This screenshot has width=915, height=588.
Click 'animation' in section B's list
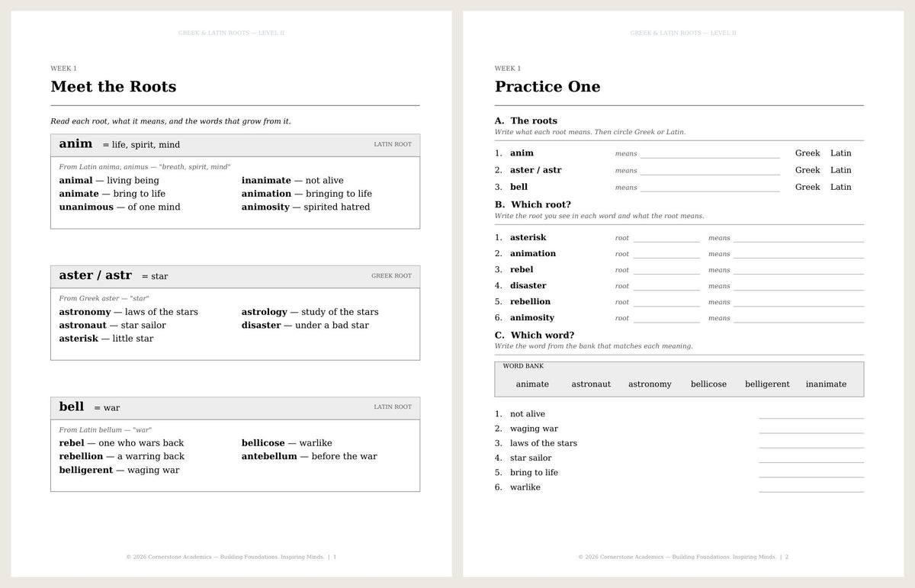(533, 254)
